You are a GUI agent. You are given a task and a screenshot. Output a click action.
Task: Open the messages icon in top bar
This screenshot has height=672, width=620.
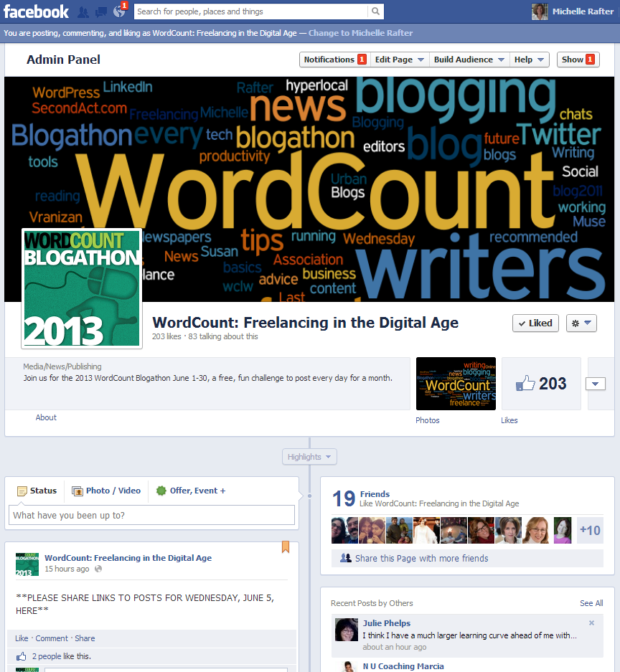101,12
